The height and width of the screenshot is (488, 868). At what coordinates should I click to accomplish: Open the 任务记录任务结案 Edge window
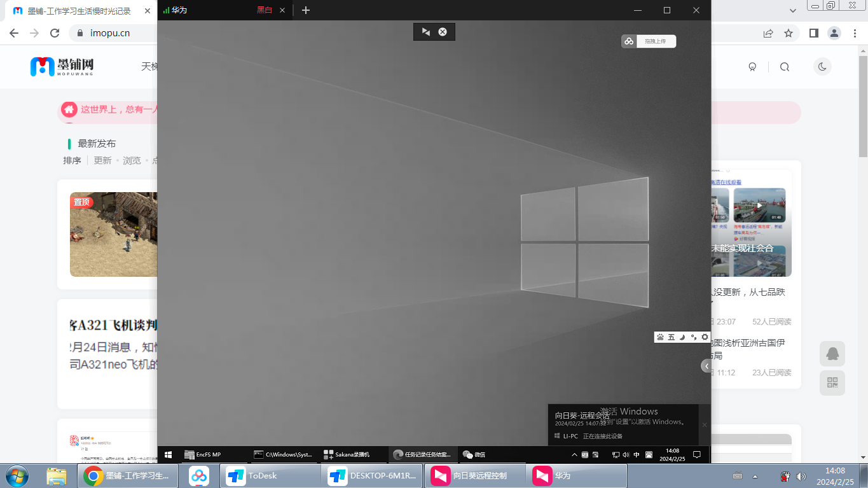422,455
